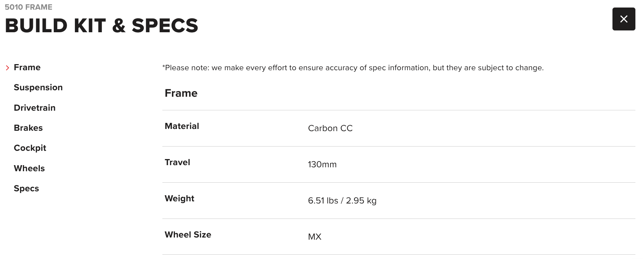Close the Build Kit & Specs panel

[624, 19]
